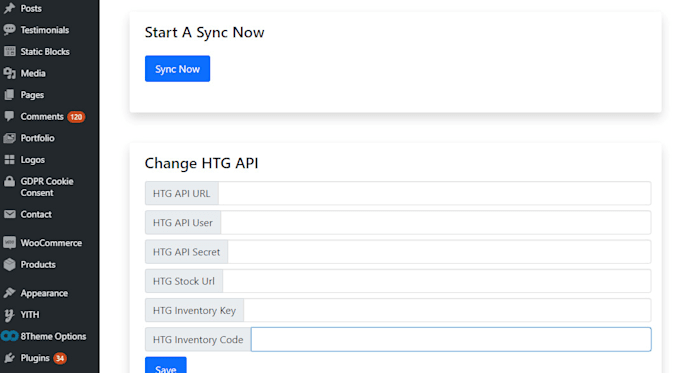The image size is (680, 373).
Task: Click the Comments bubble icon
Action: 9,116
